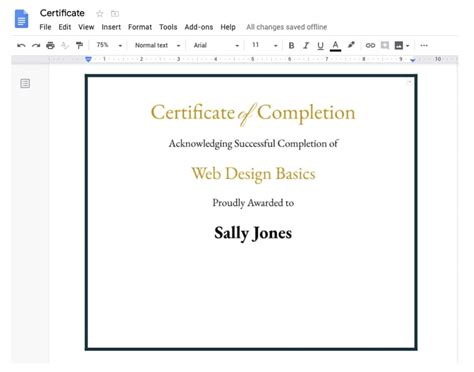The height and width of the screenshot is (372, 474).
Task: Expand the insert image dropdown arrow
Action: pos(407,46)
